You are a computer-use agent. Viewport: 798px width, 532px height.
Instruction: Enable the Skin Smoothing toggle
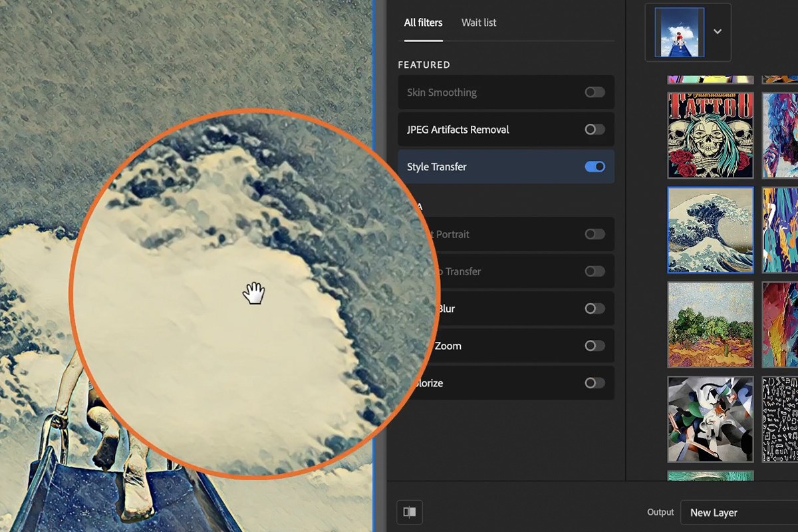click(595, 92)
